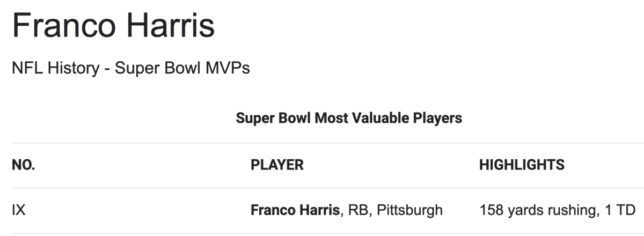Click the "Harris" word in large heading
Viewport: 644px width, 236px height.
170,25
